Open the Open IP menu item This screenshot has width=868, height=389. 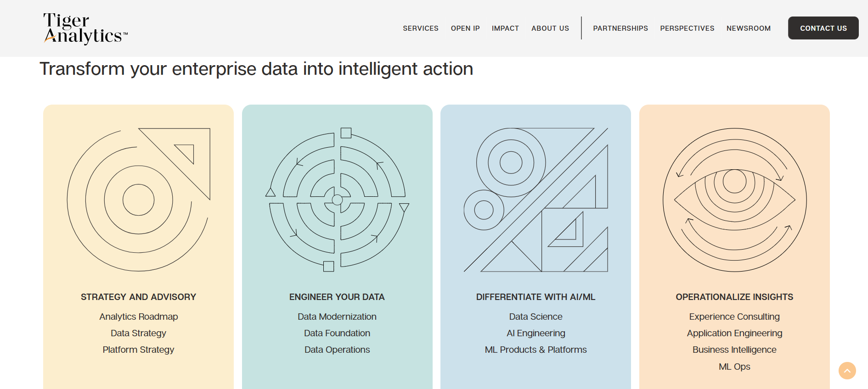(465, 28)
